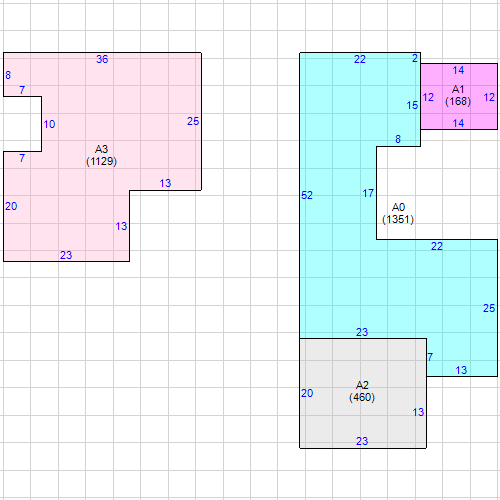The height and width of the screenshot is (500, 500).
Task: Click the magenta A1 room shape
Action: pos(459,96)
